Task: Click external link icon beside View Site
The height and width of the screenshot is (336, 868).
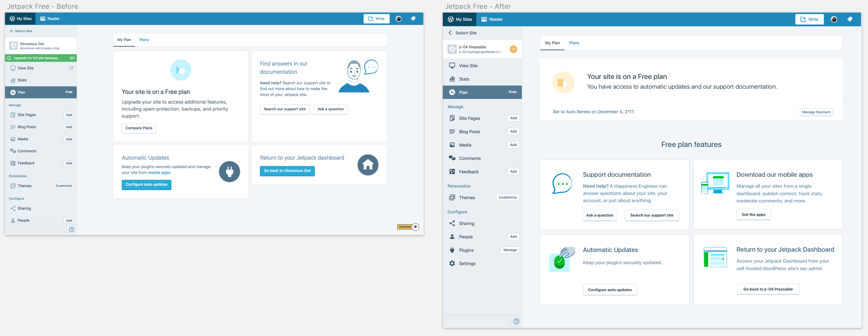Action: 71,68
